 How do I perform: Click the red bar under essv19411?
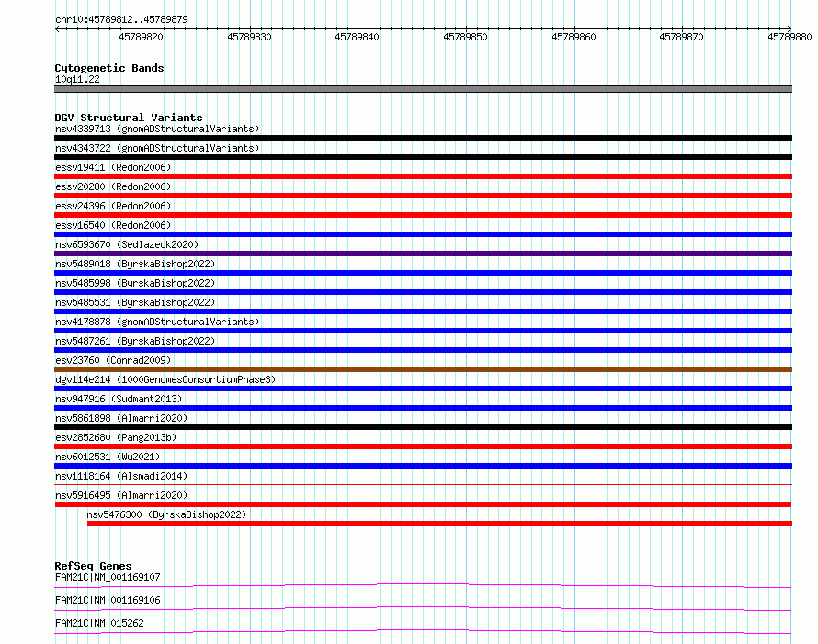point(423,176)
